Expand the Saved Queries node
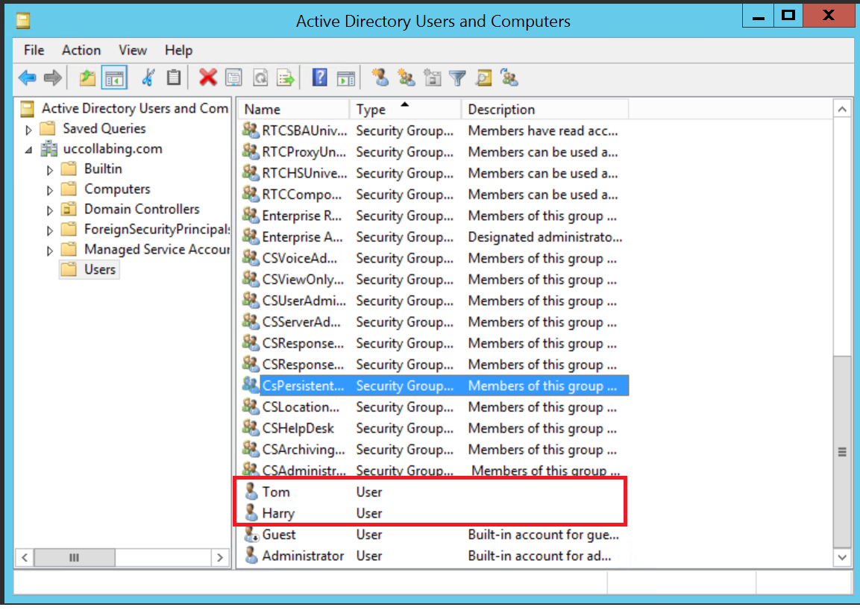Image resolution: width=860 pixels, height=616 pixels. [x=29, y=130]
